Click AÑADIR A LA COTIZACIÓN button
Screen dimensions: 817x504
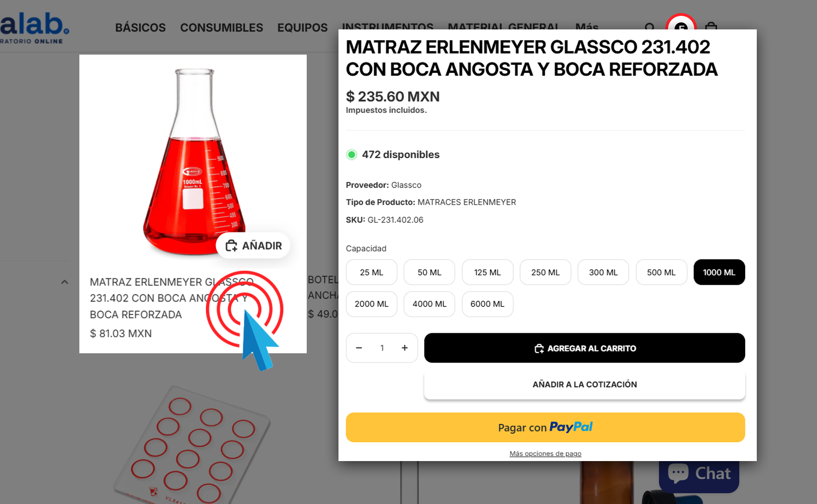[585, 385]
